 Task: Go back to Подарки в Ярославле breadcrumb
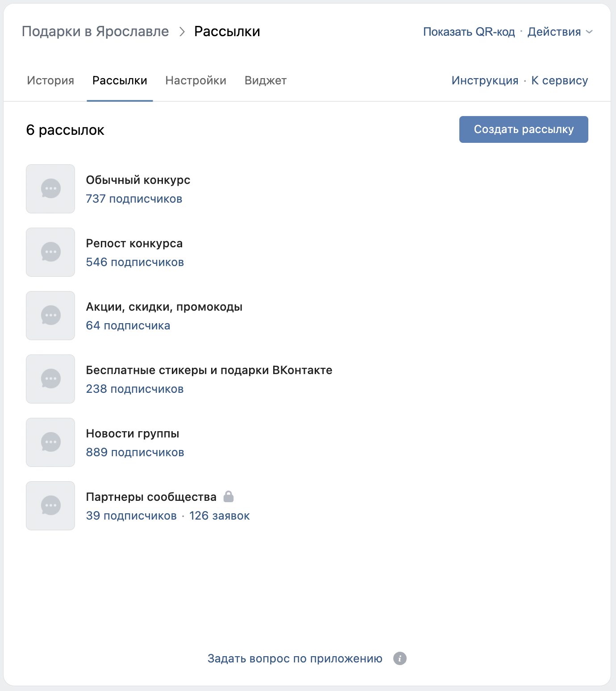(95, 32)
